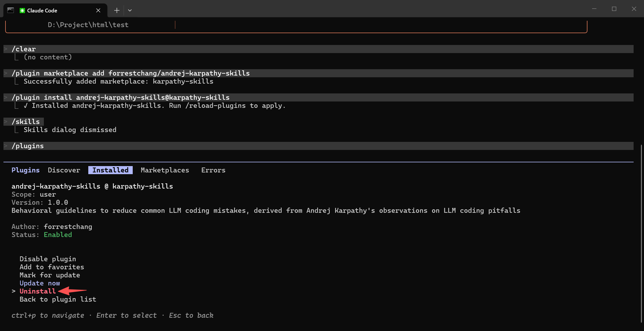Image resolution: width=644 pixels, height=331 pixels.
Task: Click the terminal icon in the tab
Action: pyautogui.click(x=11, y=10)
